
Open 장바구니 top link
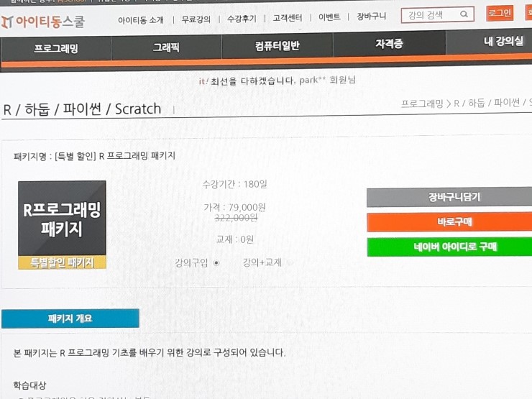point(371,16)
